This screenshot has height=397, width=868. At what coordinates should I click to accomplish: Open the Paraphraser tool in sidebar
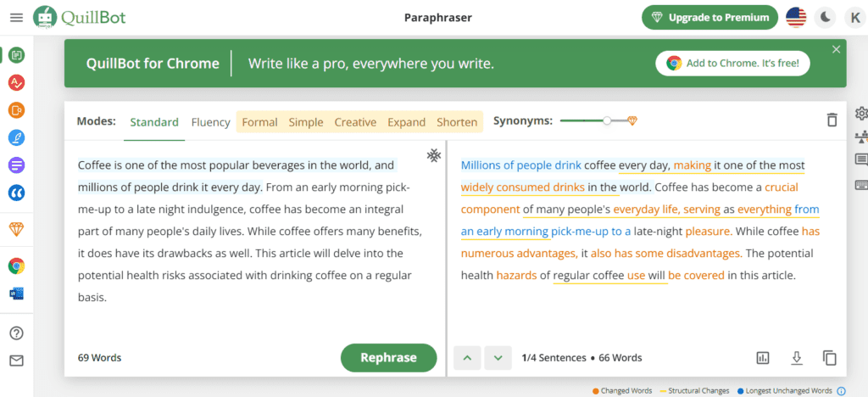[17, 55]
